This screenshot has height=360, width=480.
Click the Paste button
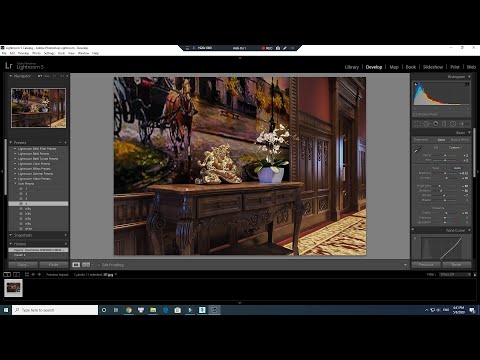coord(54,265)
